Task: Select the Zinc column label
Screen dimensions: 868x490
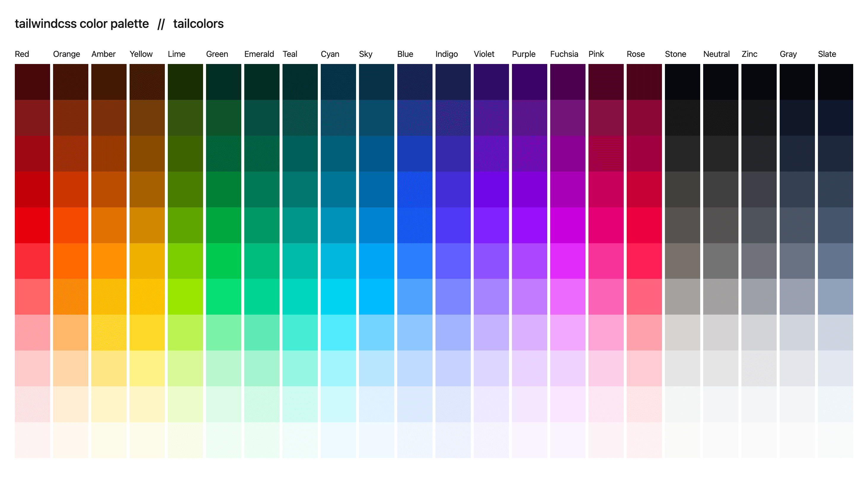Action: (749, 54)
